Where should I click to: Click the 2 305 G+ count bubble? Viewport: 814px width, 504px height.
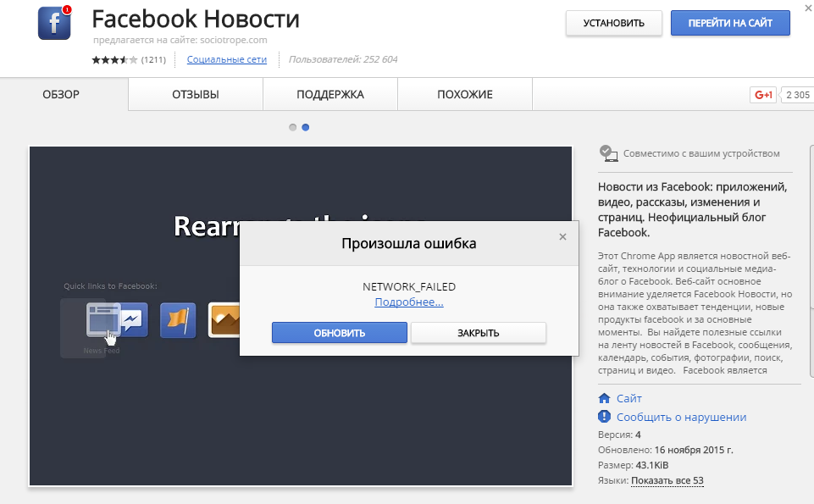[x=797, y=95]
